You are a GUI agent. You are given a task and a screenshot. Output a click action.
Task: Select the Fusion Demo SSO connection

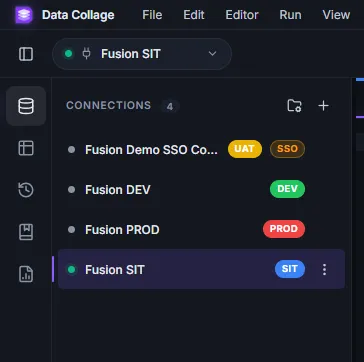click(x=201, y=149)
